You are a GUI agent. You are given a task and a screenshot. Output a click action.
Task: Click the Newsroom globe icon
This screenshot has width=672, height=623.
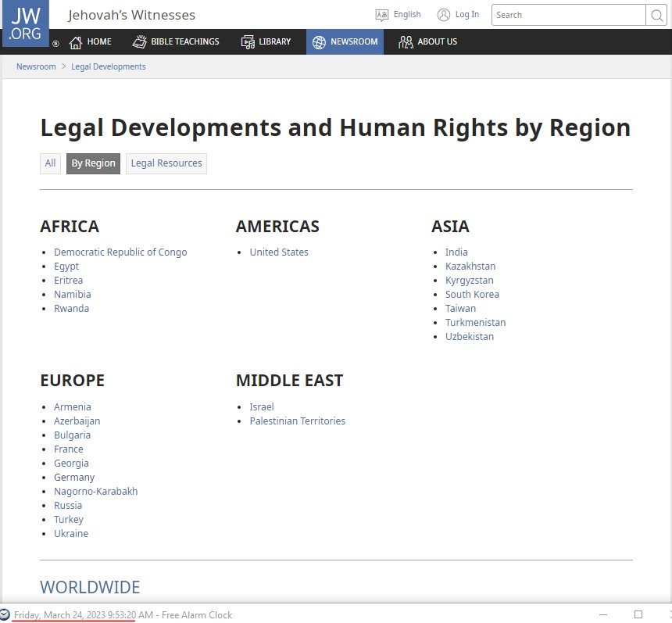[x=319, y=42]
